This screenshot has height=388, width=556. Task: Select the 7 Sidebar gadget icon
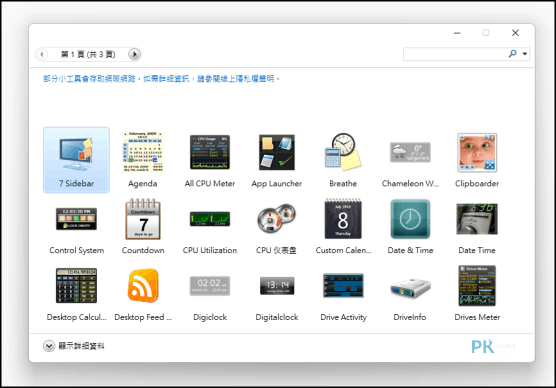point(76,154)
